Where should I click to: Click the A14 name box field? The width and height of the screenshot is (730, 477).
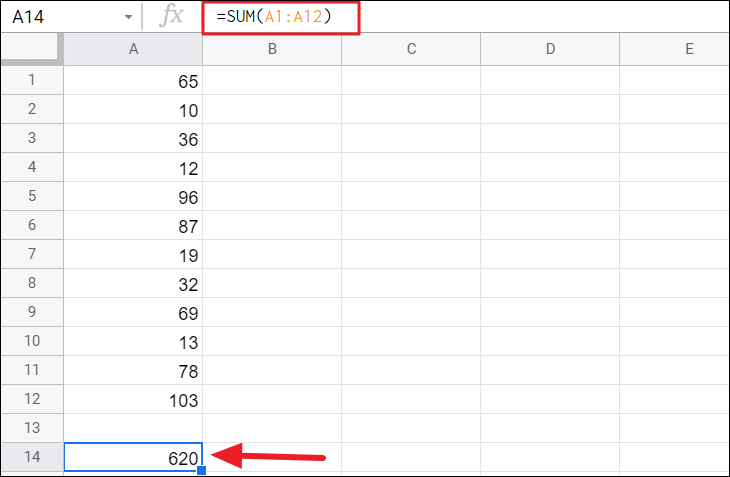coord(60,17)
